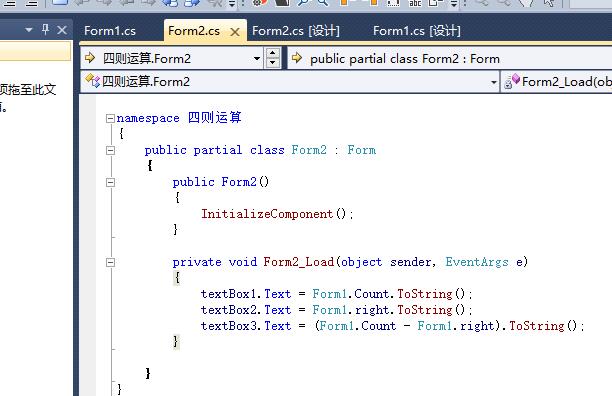Collapse the namespace 四则运算 block

110,118
